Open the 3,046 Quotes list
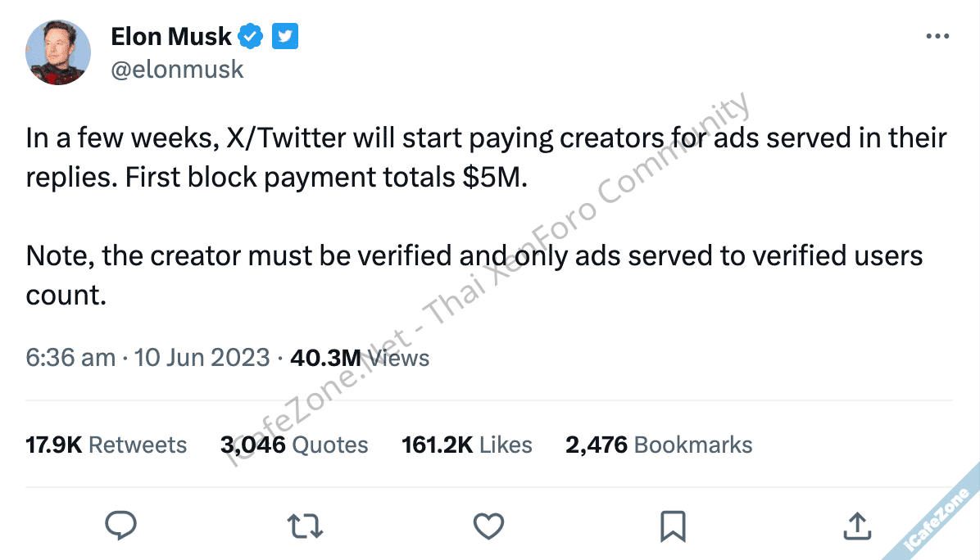The height and width of the screenshot is (560, 980). coord(294,445)
